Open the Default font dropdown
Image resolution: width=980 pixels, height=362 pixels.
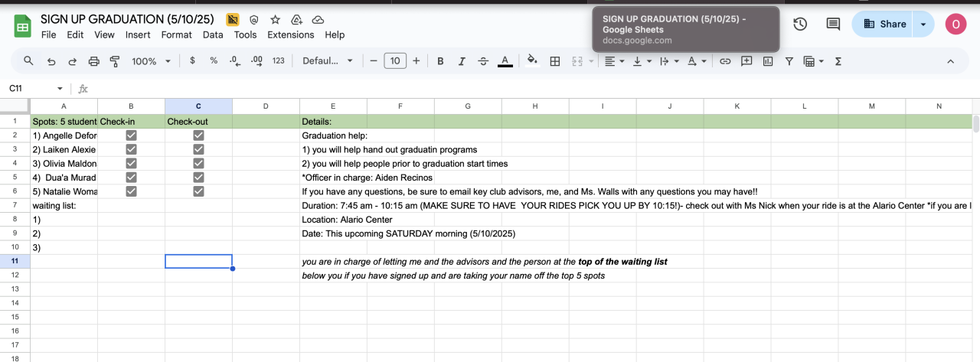click(x=328, y=61)
